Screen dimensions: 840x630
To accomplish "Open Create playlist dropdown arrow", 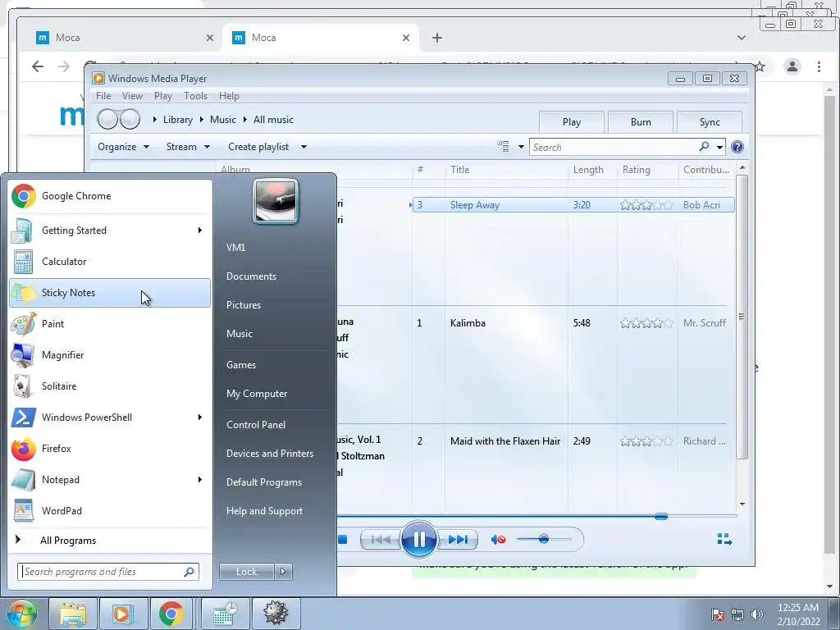I will pyautogui.click(x=304, y=147).
